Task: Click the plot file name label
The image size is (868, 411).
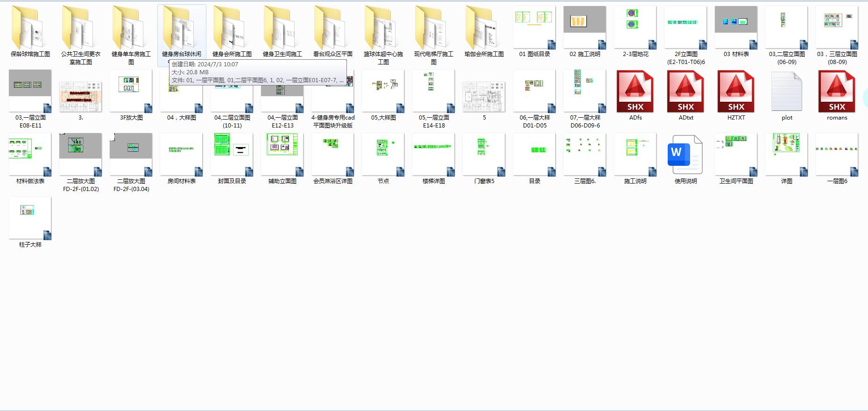Action: tap(787, 118)
